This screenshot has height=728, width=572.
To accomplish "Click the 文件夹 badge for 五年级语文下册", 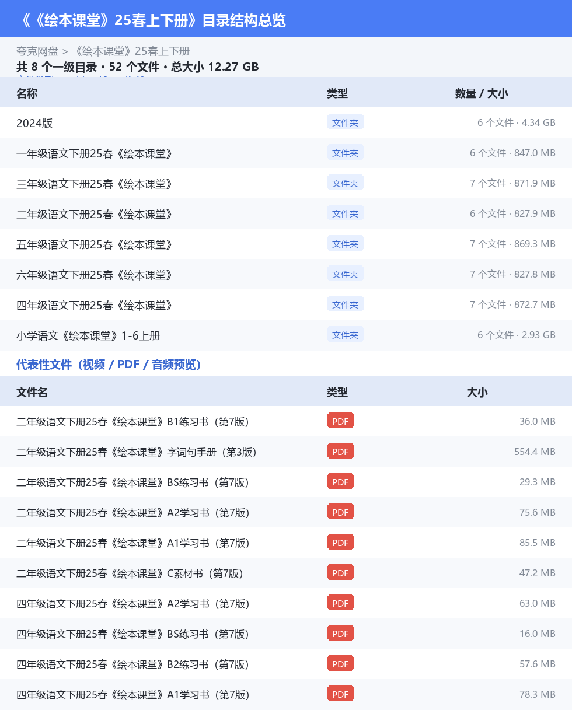I will point(346,243).
